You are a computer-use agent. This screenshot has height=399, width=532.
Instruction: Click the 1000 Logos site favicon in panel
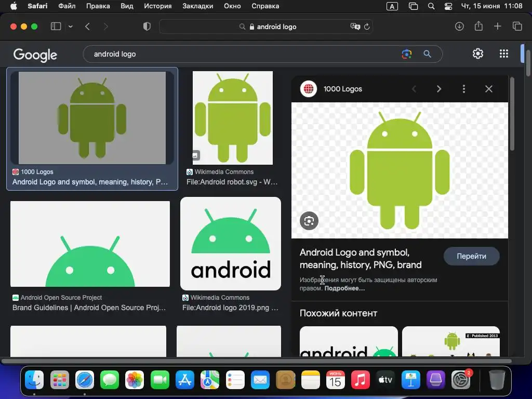point(309,89)
